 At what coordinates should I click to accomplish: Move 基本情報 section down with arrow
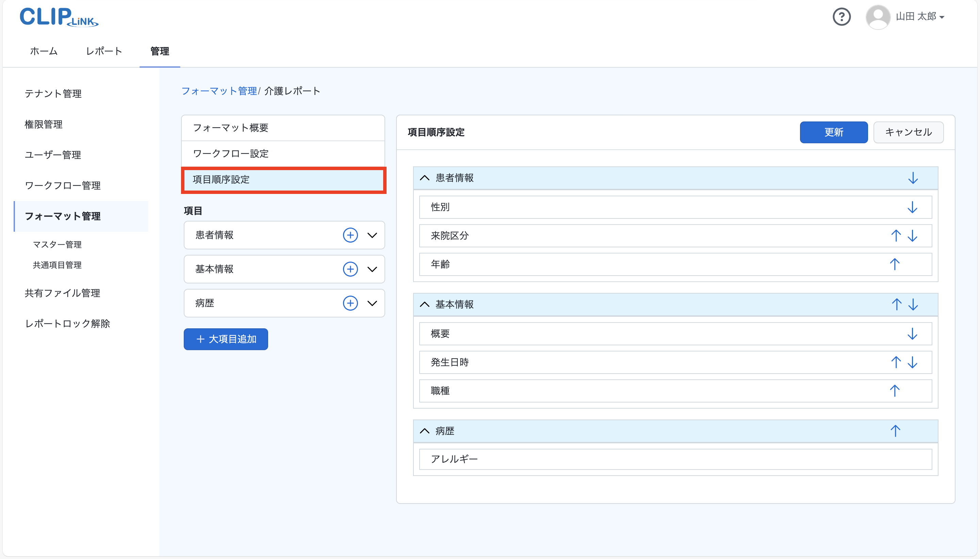(913, 305)
